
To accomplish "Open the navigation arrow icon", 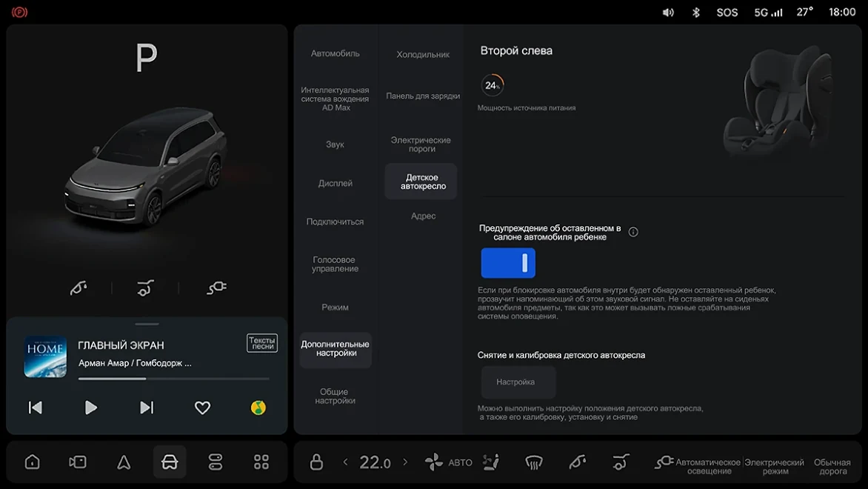I will (124, 462).
